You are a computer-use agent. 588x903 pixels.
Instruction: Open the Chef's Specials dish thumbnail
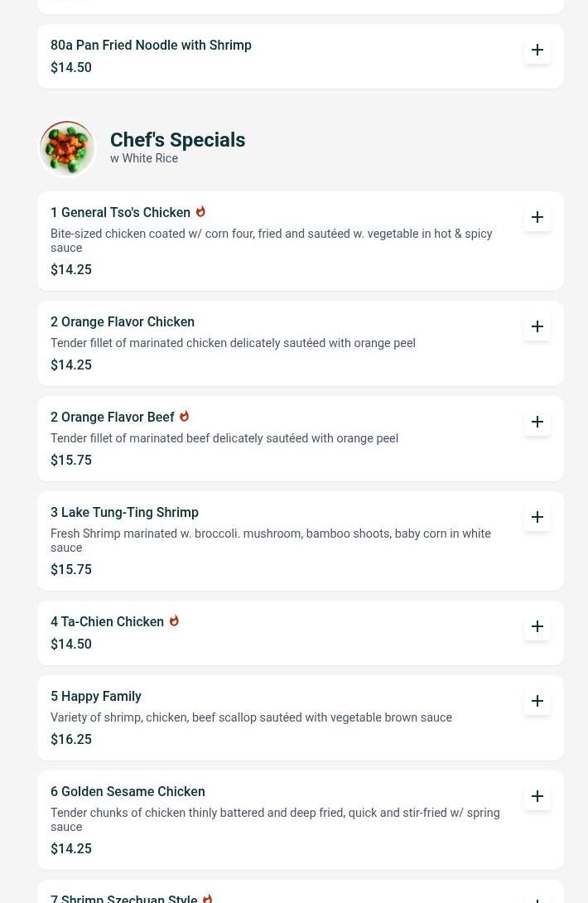(67, 148)
